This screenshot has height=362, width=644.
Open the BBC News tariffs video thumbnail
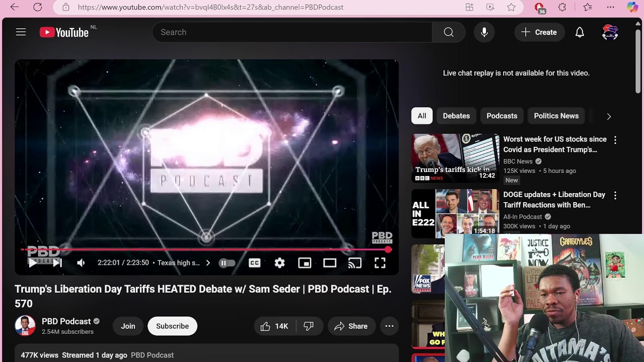(x=455, y=158)
